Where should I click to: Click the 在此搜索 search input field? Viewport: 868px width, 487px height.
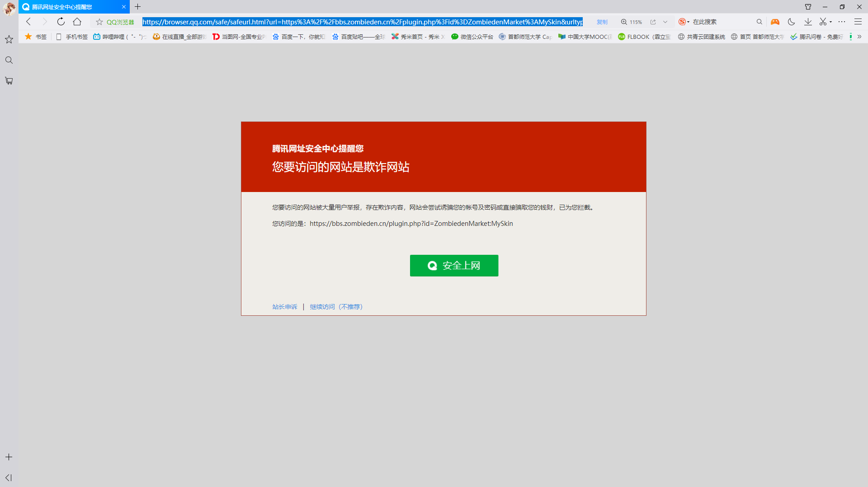point(721,22)
